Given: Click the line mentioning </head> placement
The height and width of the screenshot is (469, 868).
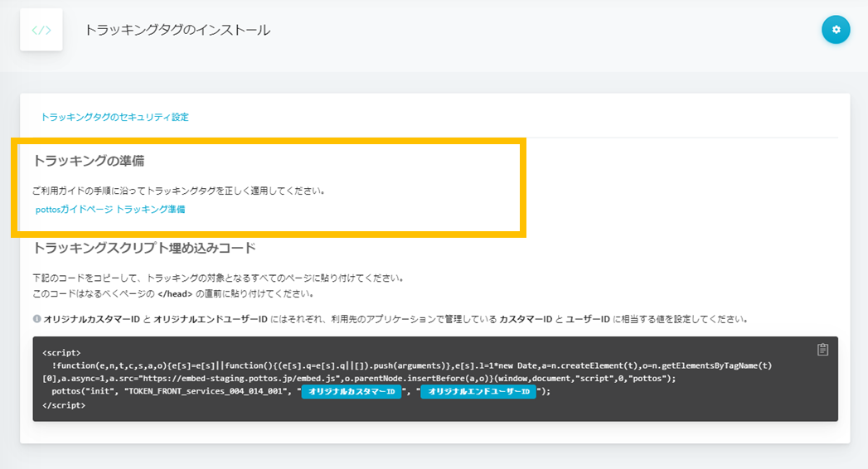Looking at the screenshot, I should tap(173, 293).
